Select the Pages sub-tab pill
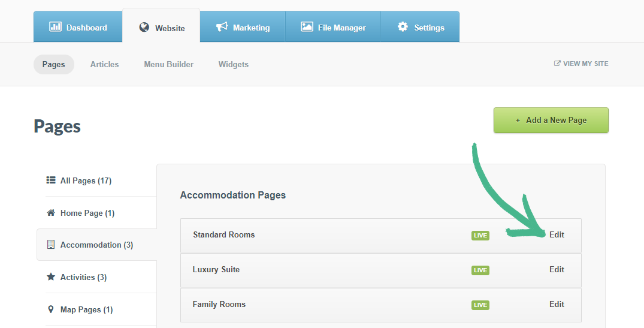This screenshot has width=644, height=328. click(x=54, y=64)
